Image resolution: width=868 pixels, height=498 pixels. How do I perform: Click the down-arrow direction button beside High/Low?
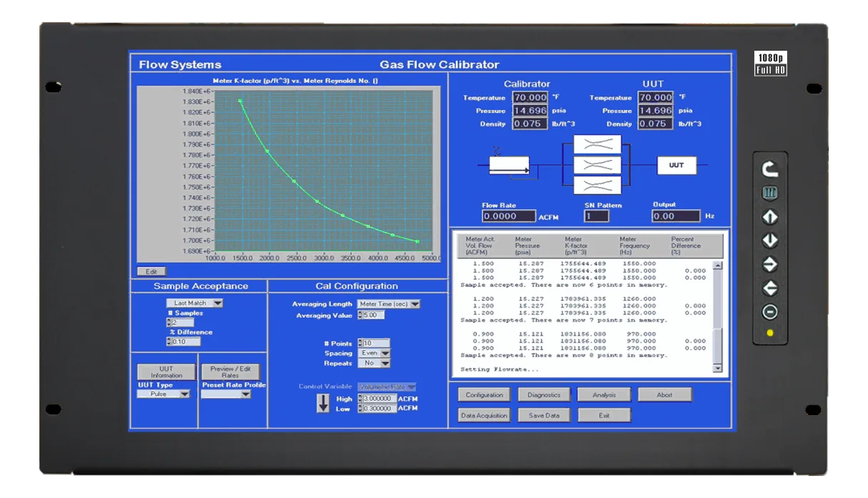tap(323, 403)
